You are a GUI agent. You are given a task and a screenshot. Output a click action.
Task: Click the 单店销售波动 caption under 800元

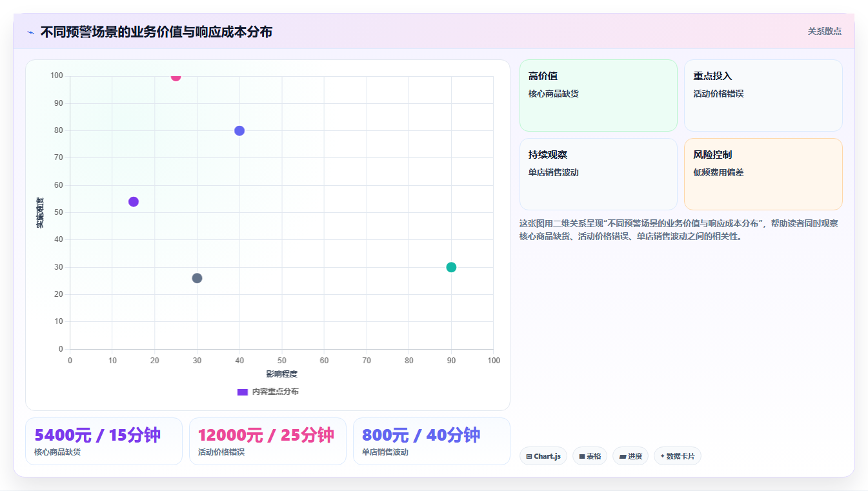[385, 452]
